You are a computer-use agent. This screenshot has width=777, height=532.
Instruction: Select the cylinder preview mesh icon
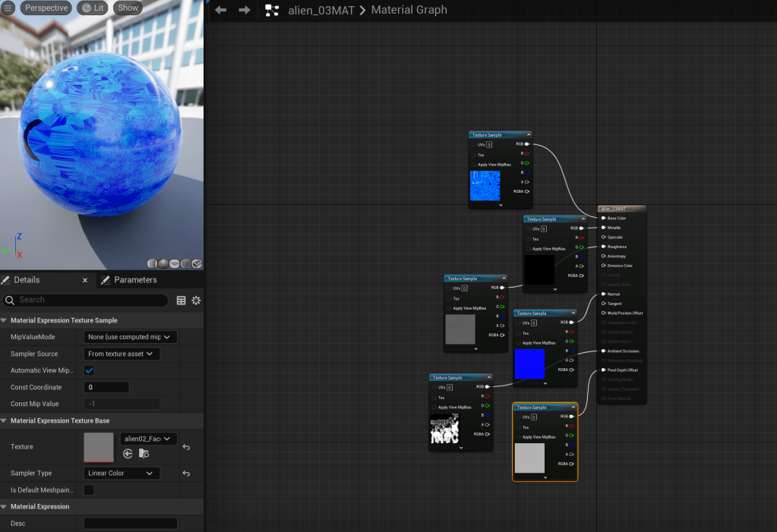coord(153,263)
